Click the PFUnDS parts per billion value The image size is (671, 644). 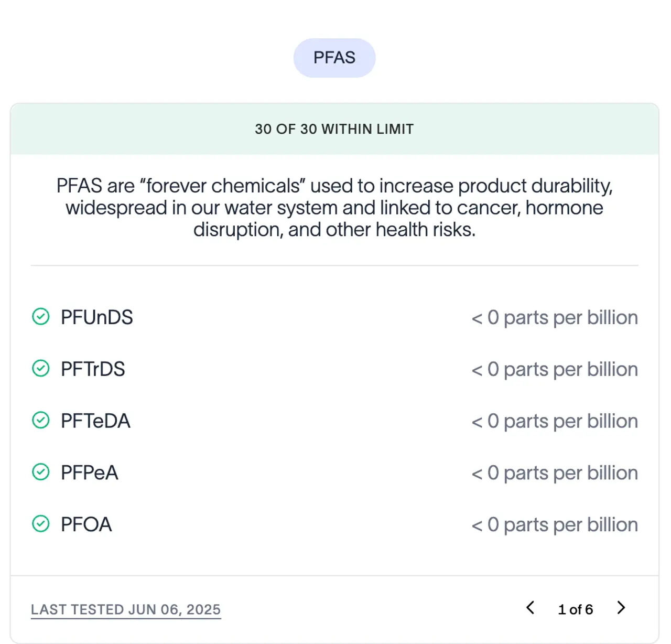555,318
